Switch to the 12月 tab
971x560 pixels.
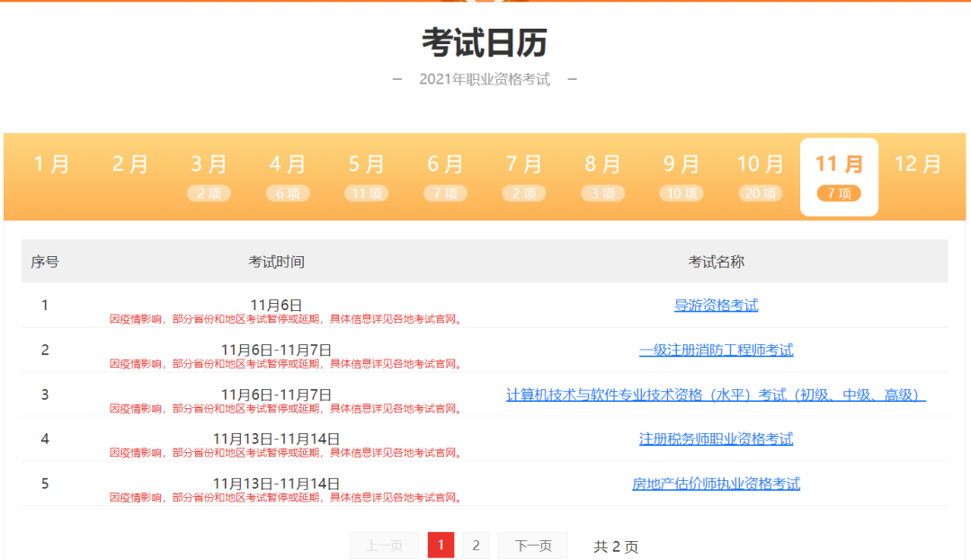pos(918,164)
